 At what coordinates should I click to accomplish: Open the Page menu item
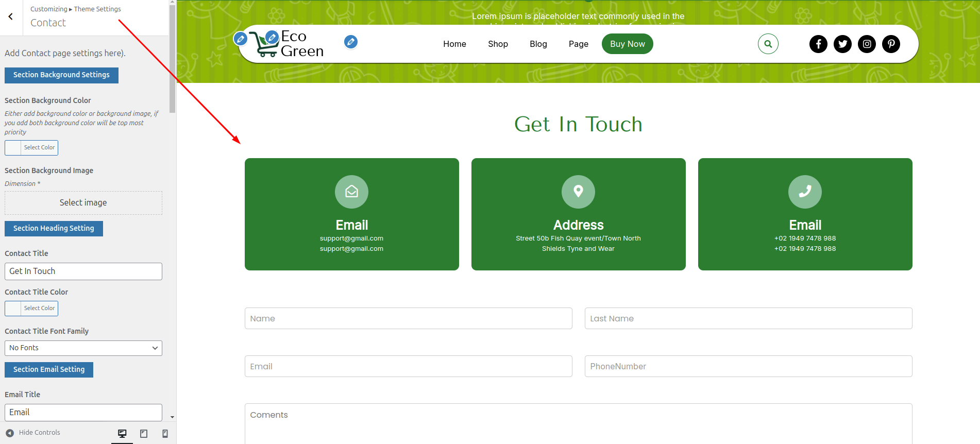[x=578, y=44]
